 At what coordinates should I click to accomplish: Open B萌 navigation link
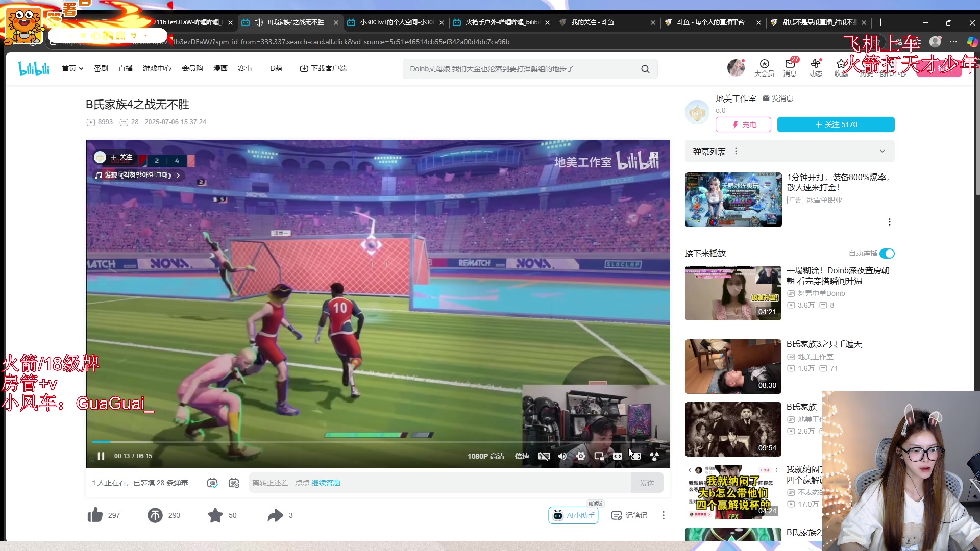[276, 68]
